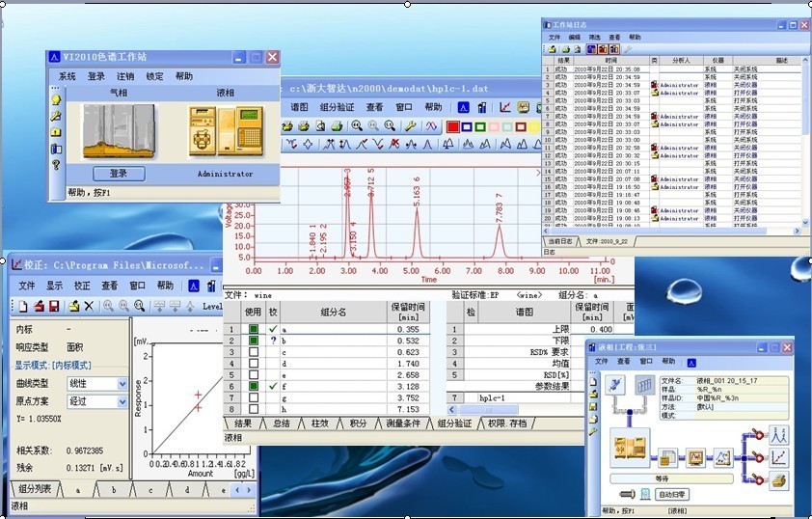Click the save icon in calibration toolbar
The width and height of the screenshot is (812, 519).
[x=54, y=306]
